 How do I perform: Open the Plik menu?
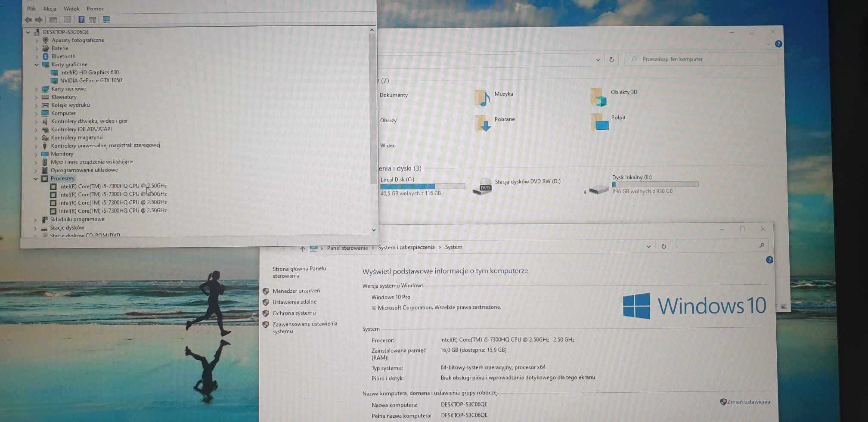31,9
